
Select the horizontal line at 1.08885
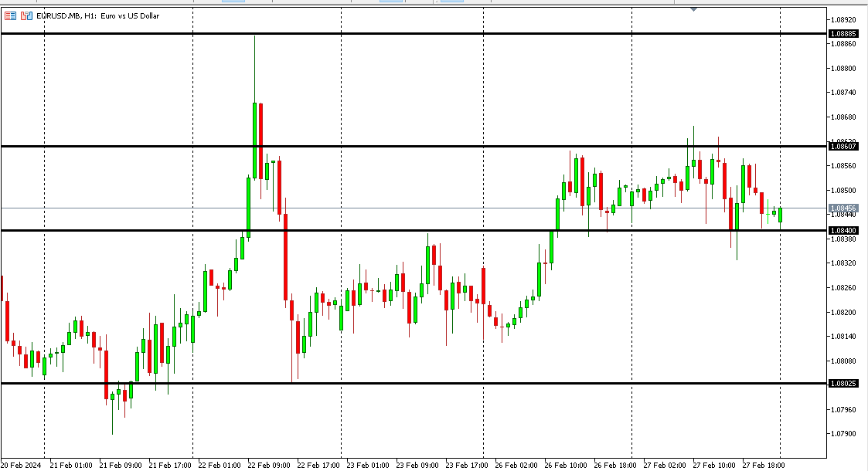(x=414, y=34)
